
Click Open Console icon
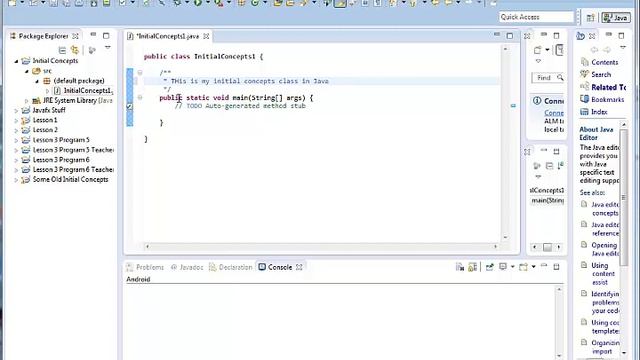[x=523, y=267]
